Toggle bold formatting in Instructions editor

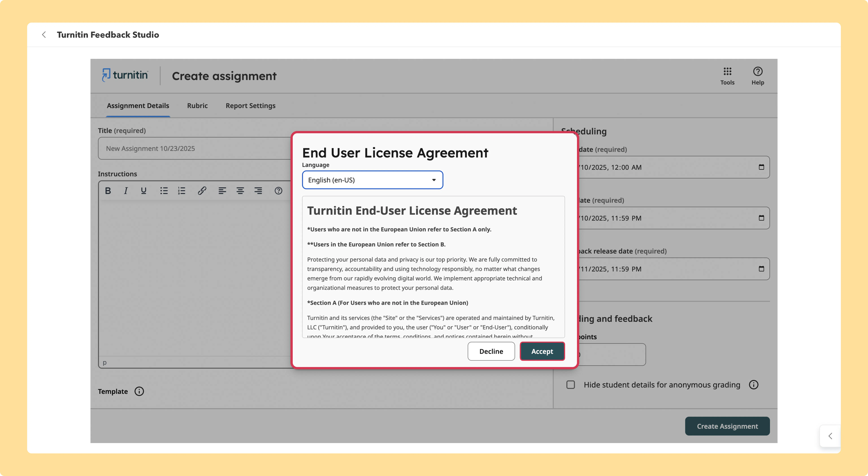(x=108, y=191)
